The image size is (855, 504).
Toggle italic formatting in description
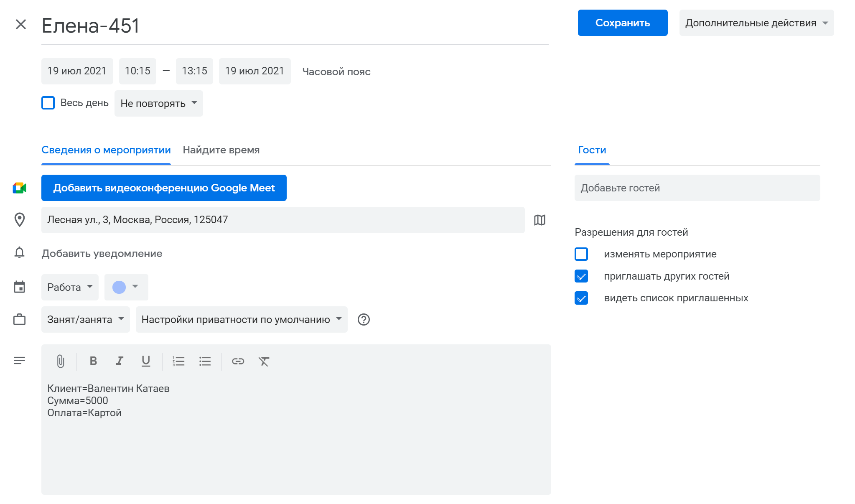(120, 361)
